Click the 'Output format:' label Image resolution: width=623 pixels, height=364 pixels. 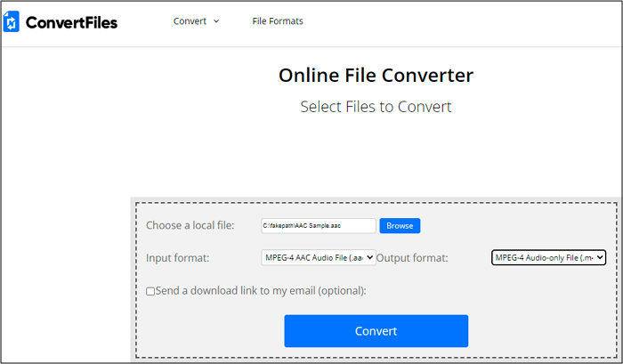(x=412, y=258)
